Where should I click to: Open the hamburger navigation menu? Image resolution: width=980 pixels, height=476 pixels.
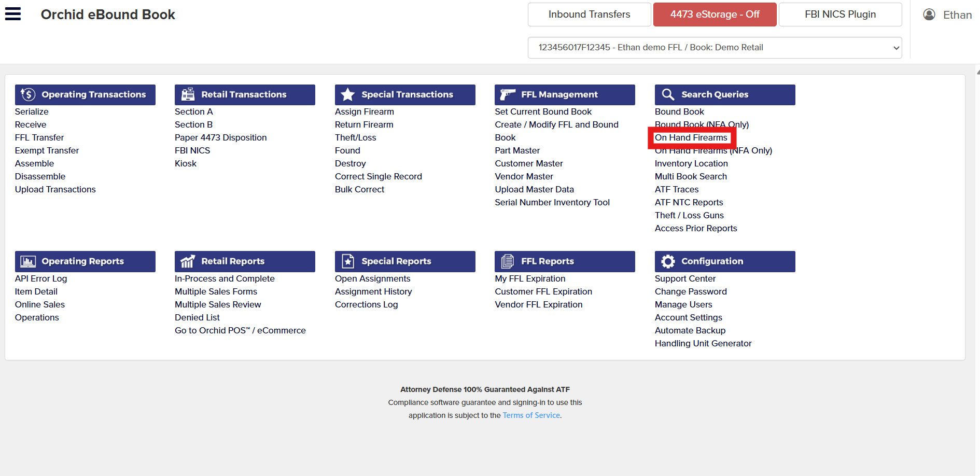(13, 14)
